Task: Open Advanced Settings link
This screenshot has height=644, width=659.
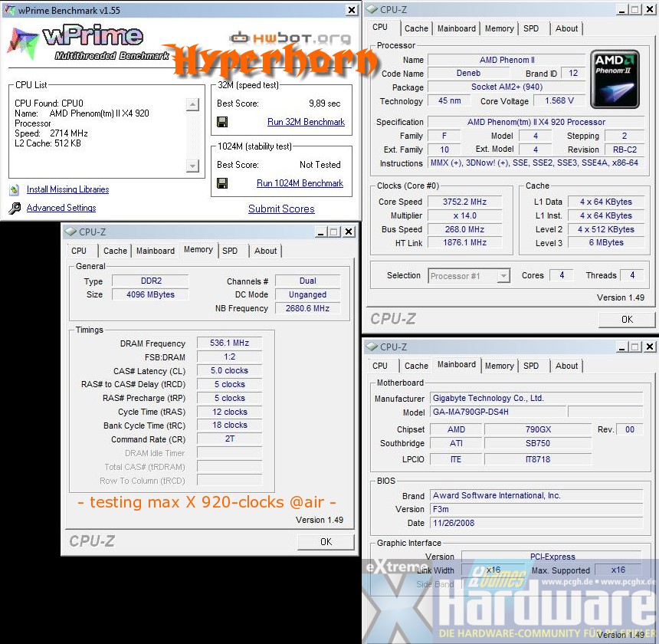Action: click(61, 208)
